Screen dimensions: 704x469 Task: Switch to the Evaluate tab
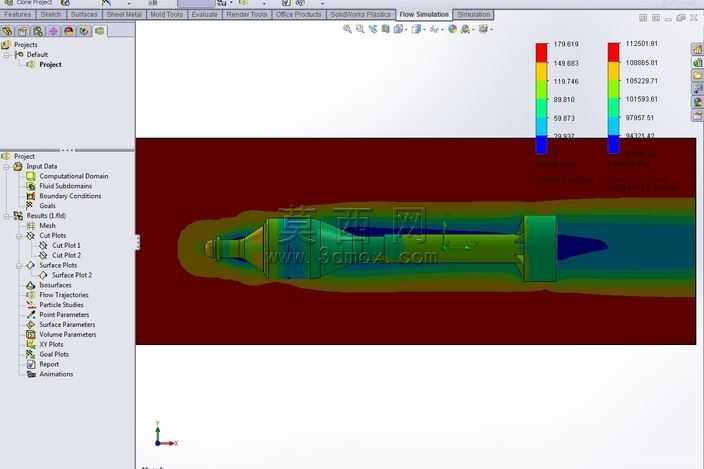[204, 14]
